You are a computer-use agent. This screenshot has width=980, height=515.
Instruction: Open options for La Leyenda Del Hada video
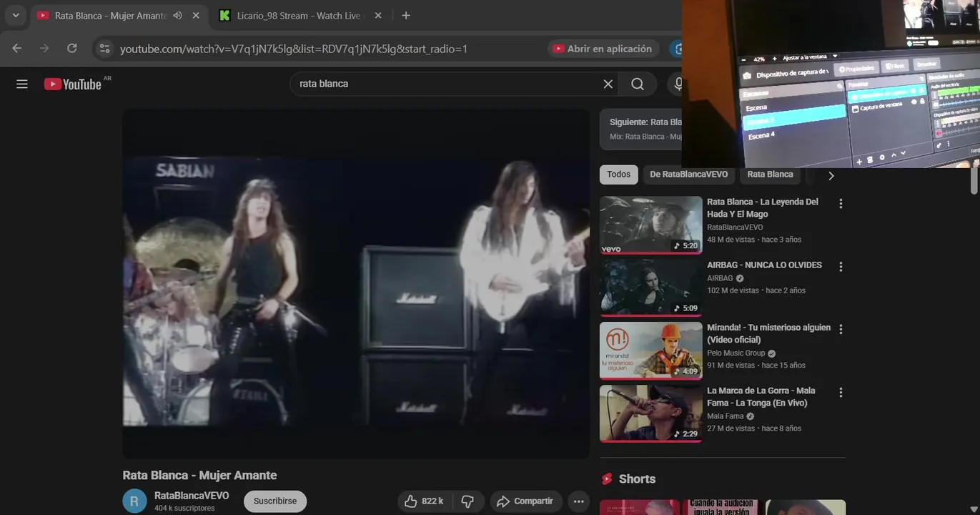(x=841, y=204)
